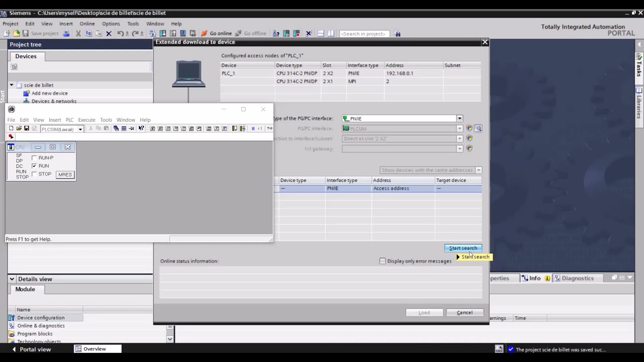Toggle RUN checkbox in CPU window
The image size is (644, 362).
coord(34,166)
